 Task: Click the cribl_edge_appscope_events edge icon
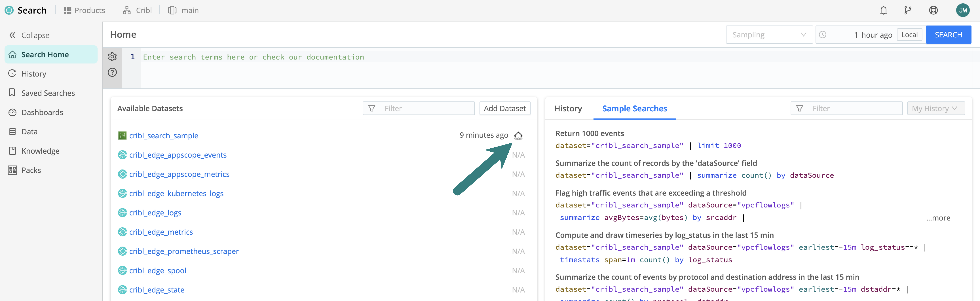click(122, 155)
